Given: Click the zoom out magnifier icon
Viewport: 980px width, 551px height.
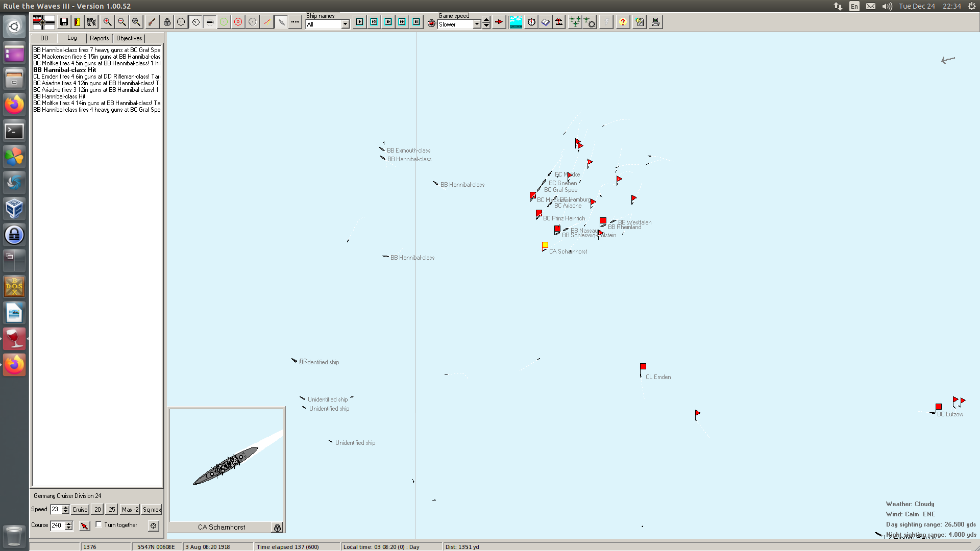Looking at the screenshot, I should coord(121,22).
